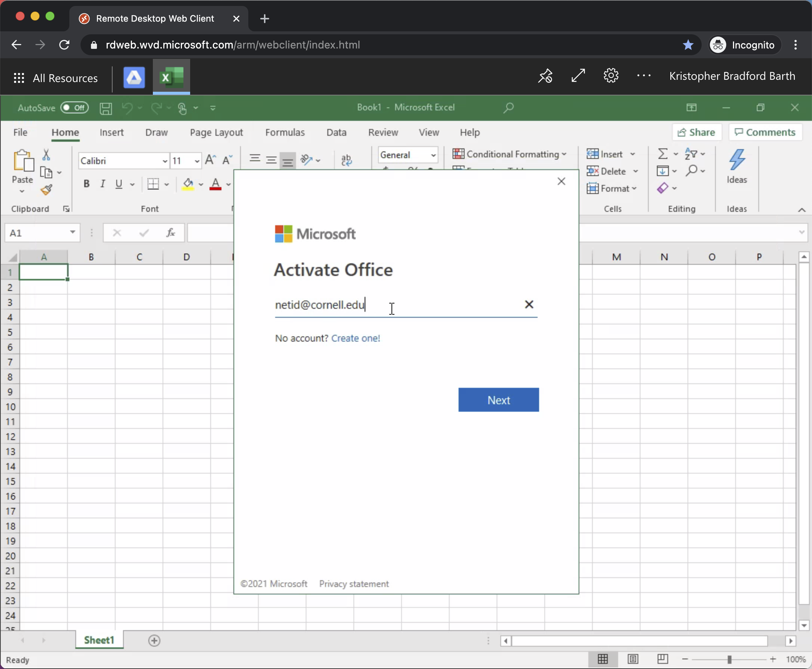Expand Conditional Formatting menu

[510, 154]
